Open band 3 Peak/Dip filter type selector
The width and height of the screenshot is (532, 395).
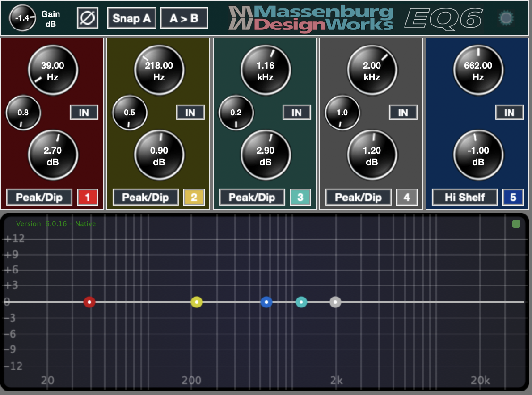click(252, 197)
